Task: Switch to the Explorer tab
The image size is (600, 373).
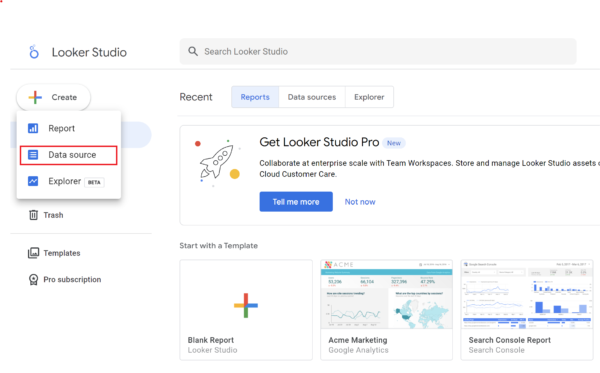Action: tap(369, 97)
